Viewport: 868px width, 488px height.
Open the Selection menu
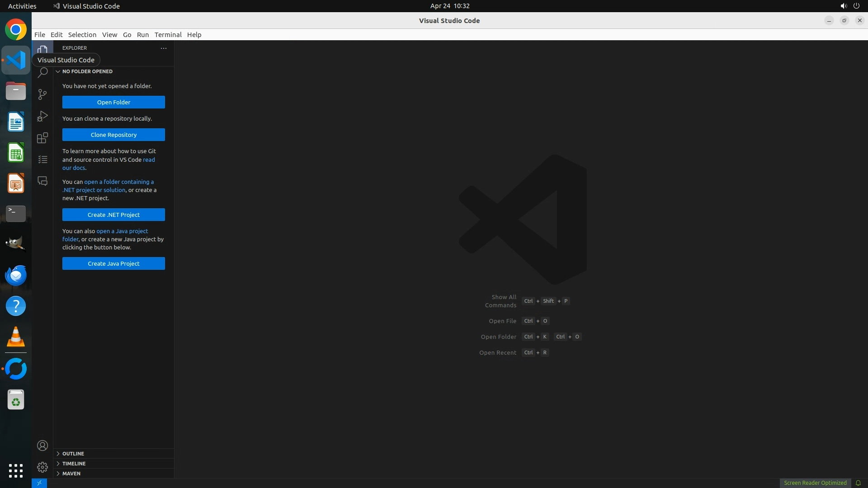(82, 35)
